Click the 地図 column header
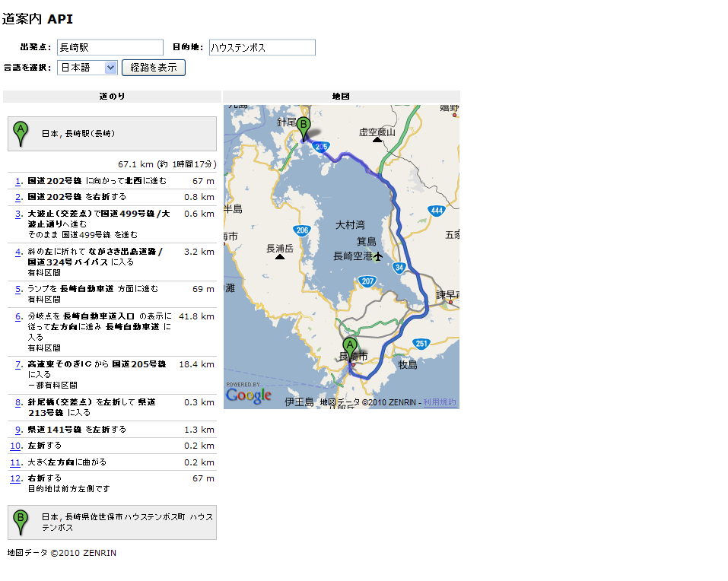The height and width of the screenshot is (581, 728). click(342, 97)
